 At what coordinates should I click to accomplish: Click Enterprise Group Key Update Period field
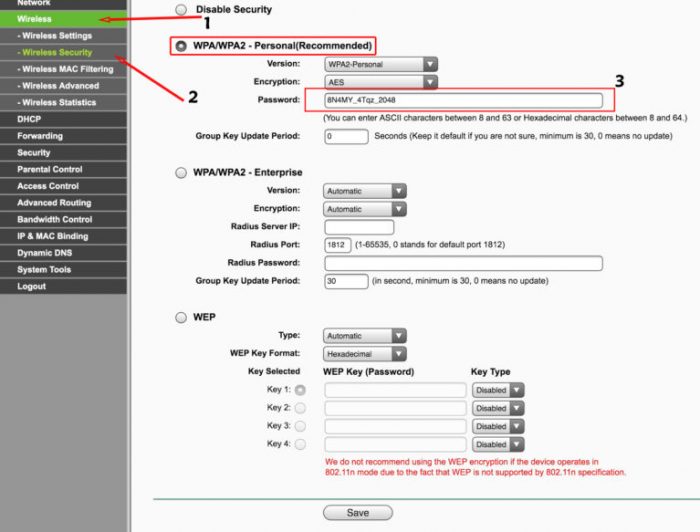[346, 281]
